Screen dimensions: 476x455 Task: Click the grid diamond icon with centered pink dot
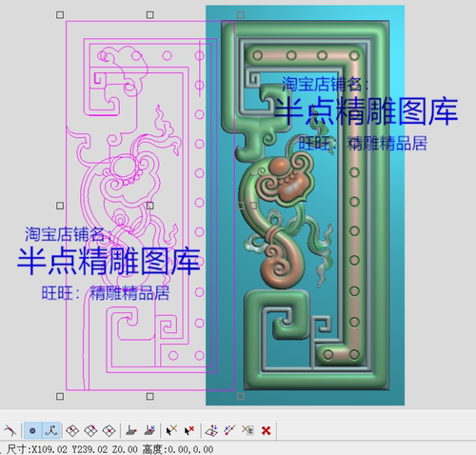(x=109, y=430)
